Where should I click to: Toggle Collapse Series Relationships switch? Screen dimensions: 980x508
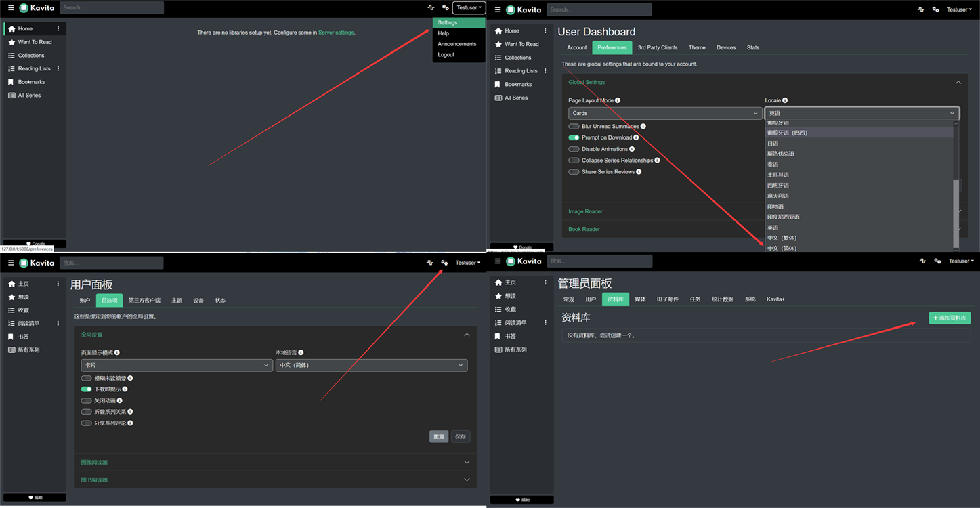click(x=574, y=161)
